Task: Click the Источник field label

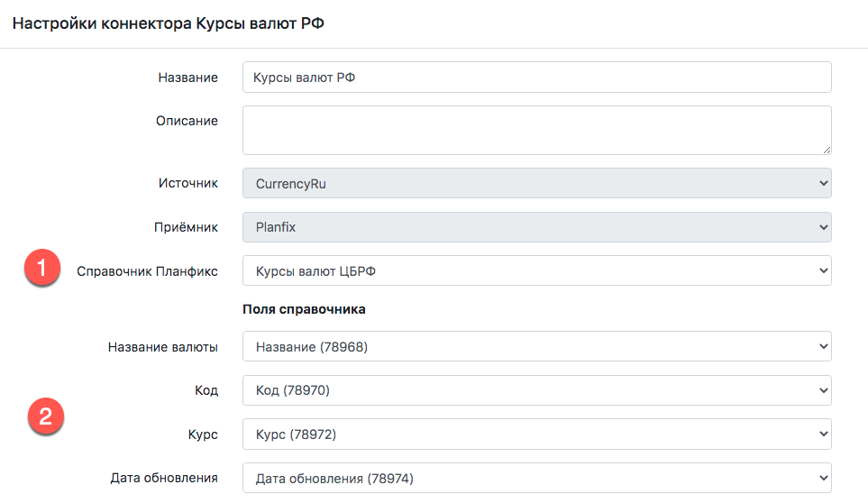Action: (188, 183)
